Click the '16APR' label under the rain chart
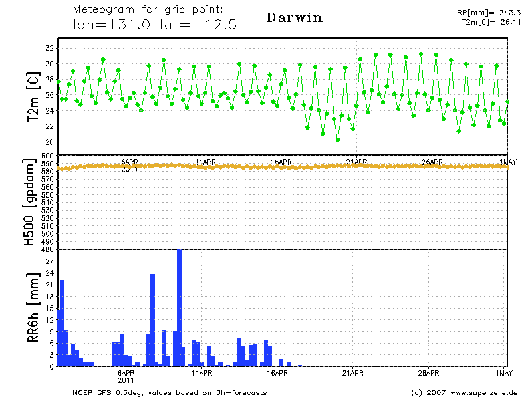This screenshot has height=399, width=532. click(277, 373)
